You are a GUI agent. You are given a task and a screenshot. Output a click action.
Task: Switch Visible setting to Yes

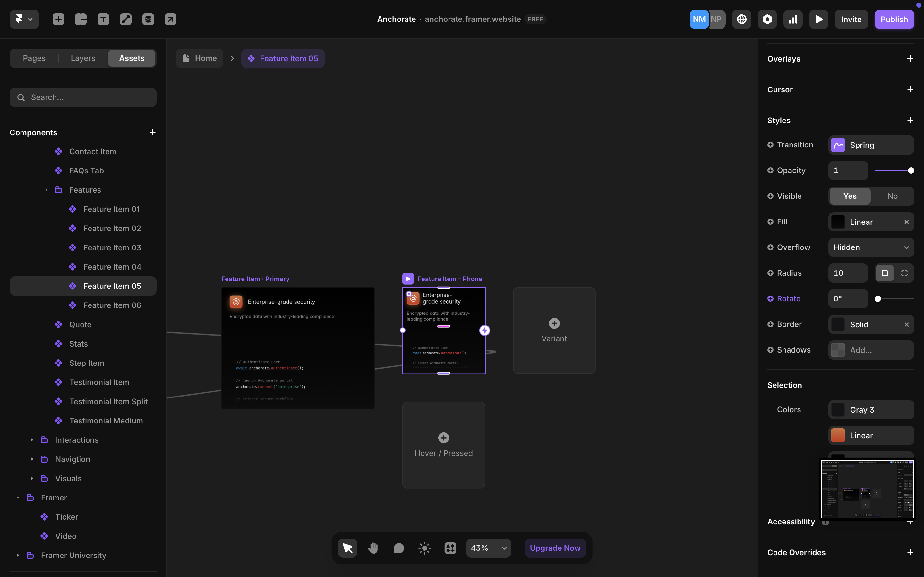click(x=850, y=196)
